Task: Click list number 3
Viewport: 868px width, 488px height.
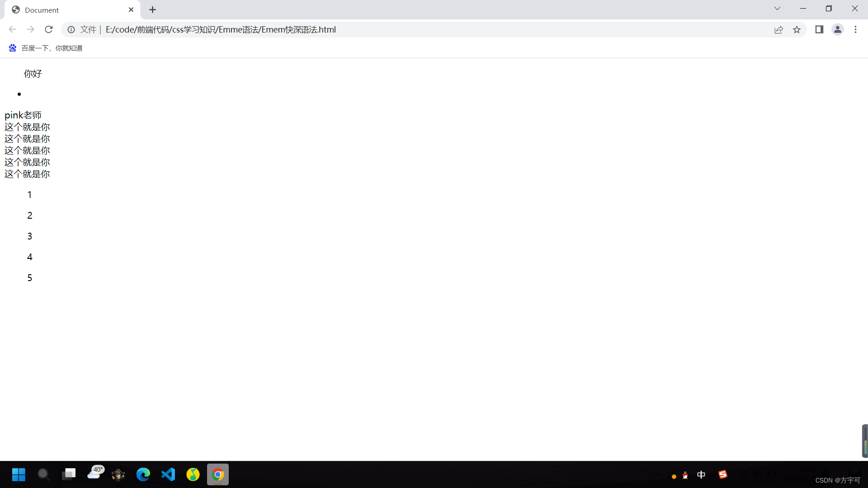Action: click(x=29, y=236)
